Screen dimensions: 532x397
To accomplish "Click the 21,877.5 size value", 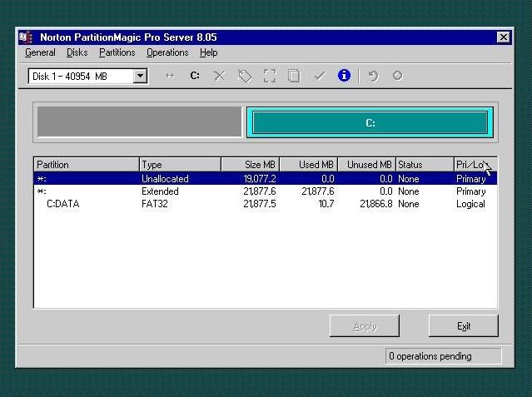I will (260, 204).
